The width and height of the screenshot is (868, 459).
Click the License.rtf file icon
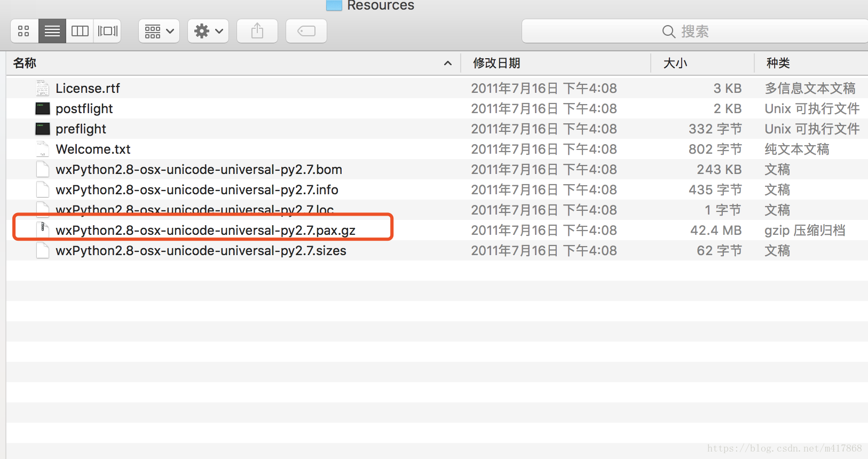click(43, 88)
